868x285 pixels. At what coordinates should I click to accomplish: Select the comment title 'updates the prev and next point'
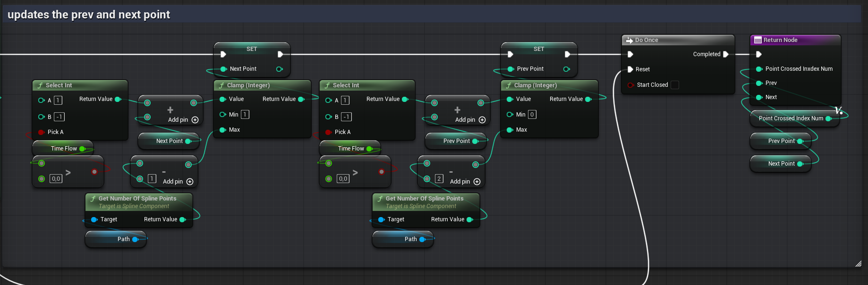click(89, 15)
